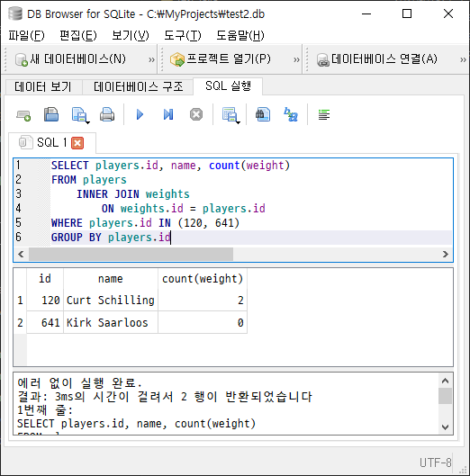Select cell 'Kirk Saarloos'

click(x=111, y=322)
